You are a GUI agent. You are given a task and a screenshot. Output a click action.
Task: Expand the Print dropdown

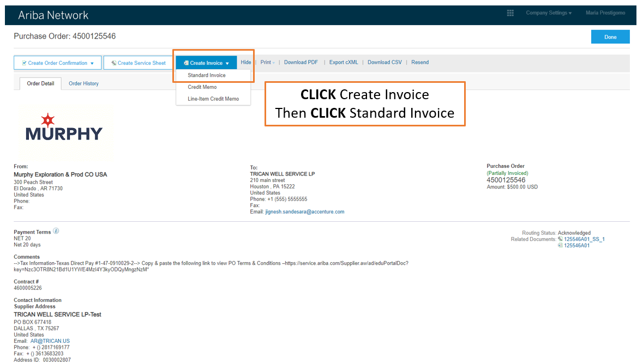[267, 62]
